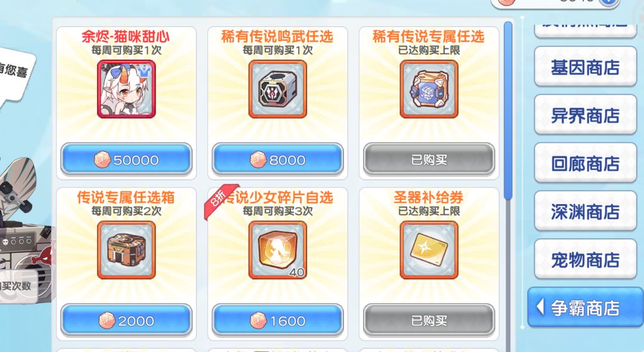The width and height of the screenshot is (644, 352).
Task: Go to the 回廊商店 tab
Action: [x=586, y=163]
